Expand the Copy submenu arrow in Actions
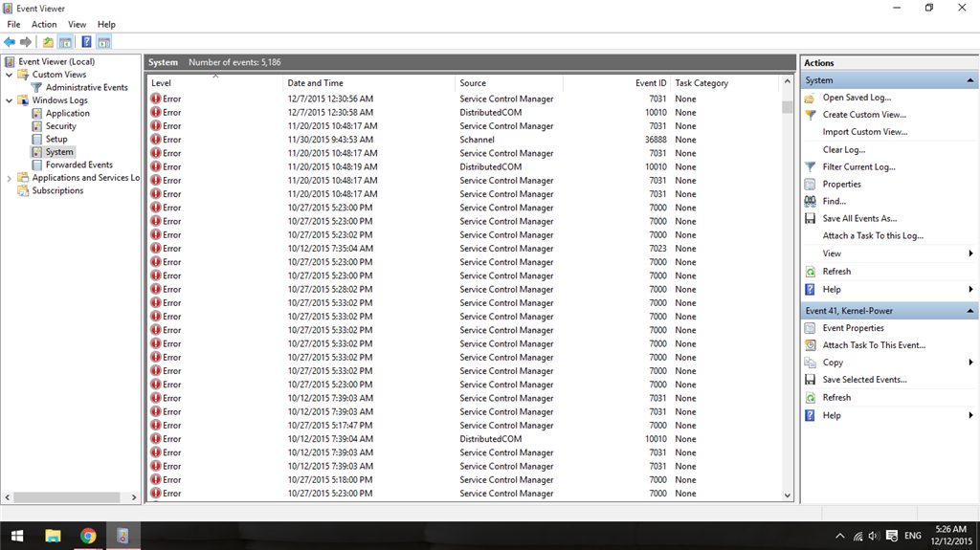The image size is (980, 550). point(970,363)
